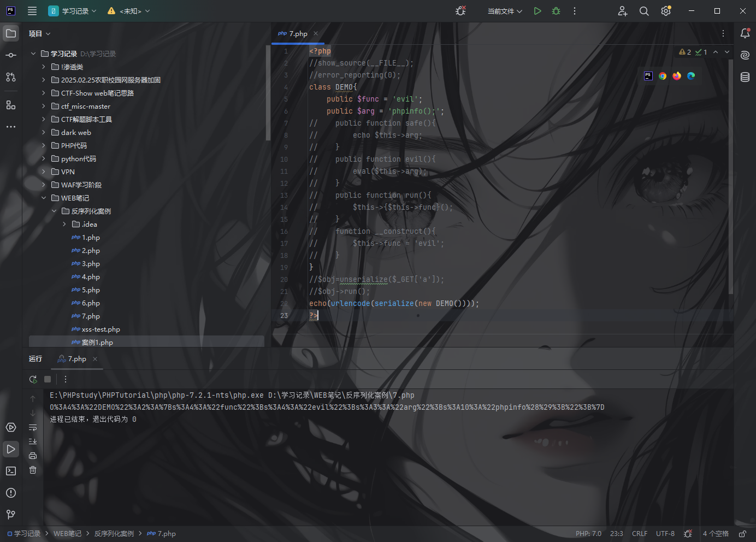Open the Run tool window
Screen dimensions: 756x542
pyautogui.click(x=11, y=449)
